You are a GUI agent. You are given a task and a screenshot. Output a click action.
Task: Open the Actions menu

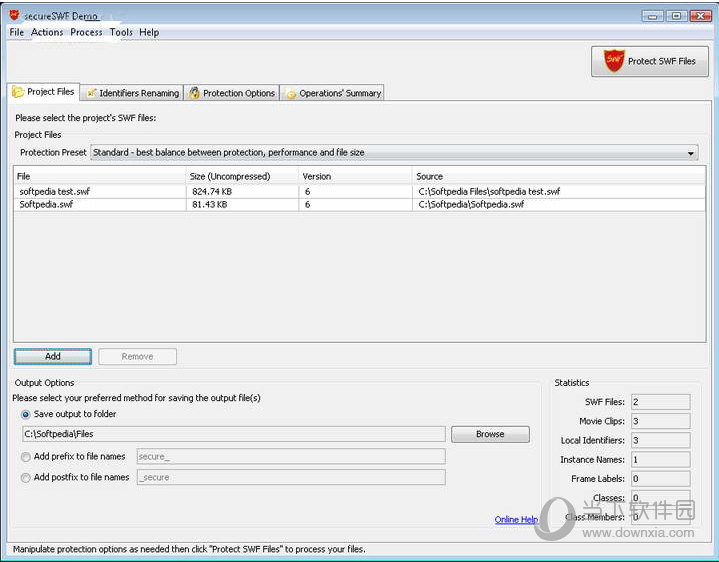(x=47, y=32)
